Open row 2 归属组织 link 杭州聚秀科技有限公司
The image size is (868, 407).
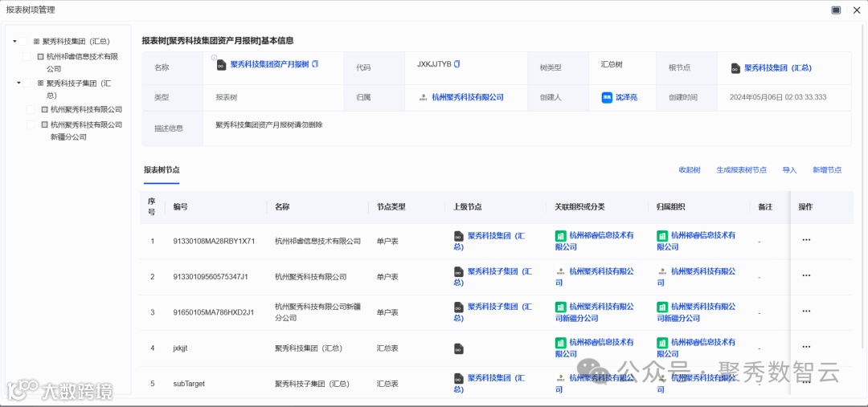click(696, 276)
